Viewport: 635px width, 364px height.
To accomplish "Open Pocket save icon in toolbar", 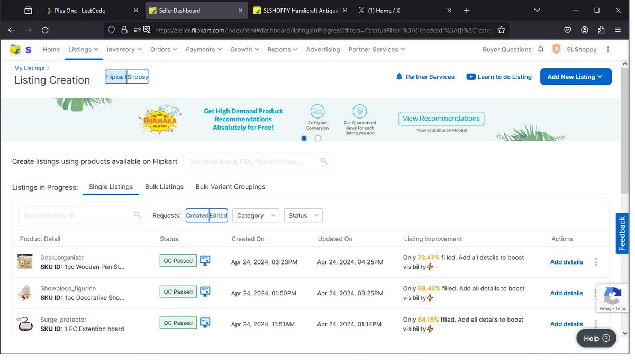I will 567,30.
